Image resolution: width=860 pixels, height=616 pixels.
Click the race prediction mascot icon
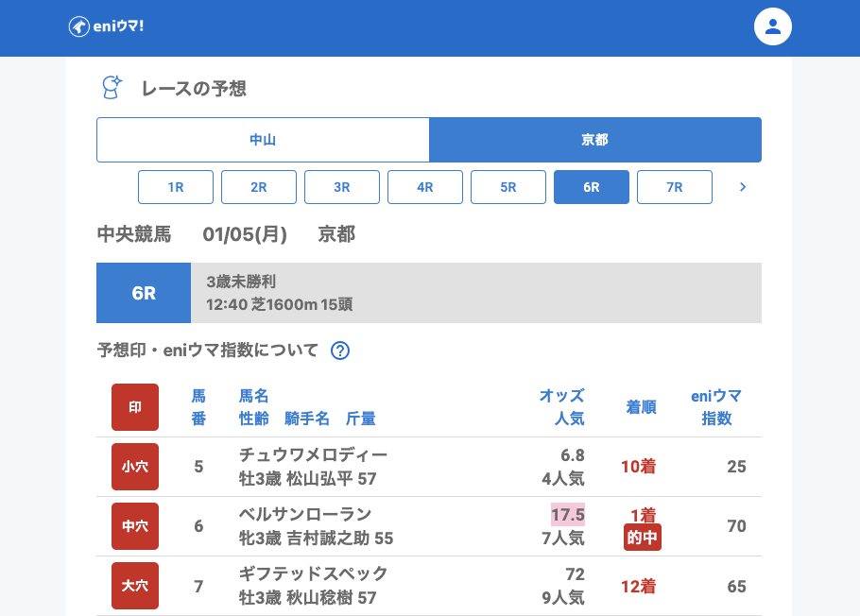112,88
